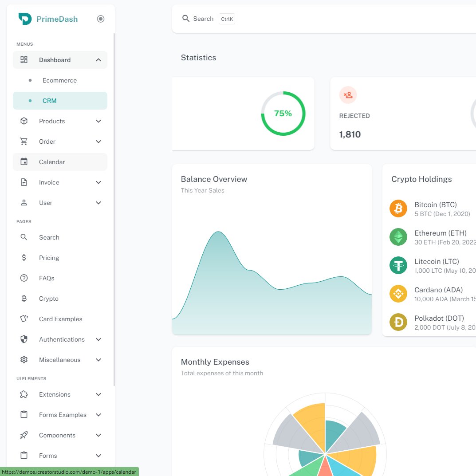The height and width of the screenshot is (476, 476).
Task: Expand the Extensions submenu chevron
Action: [98, 394]
